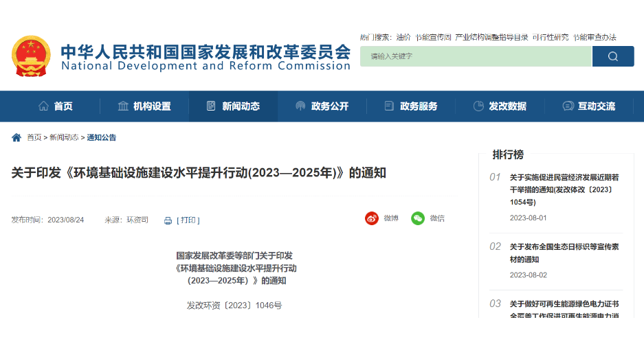
Task: Share article via WeChat icon
Action: pyautogui.click(x=418, y=218)
